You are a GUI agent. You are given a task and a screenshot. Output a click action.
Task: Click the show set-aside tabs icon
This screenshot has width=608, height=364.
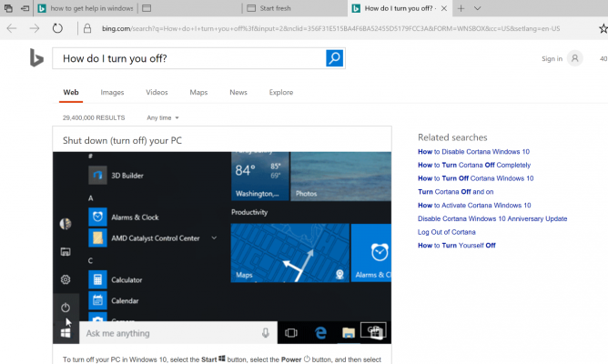25,8
